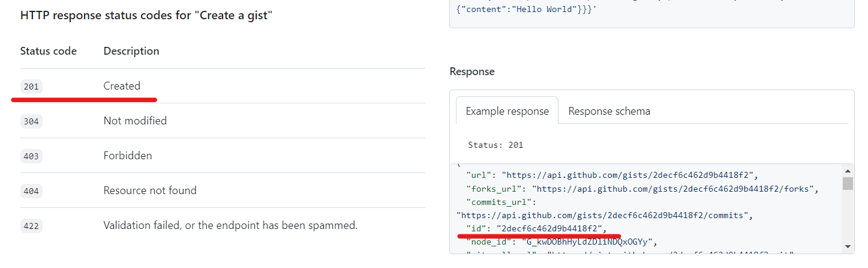Click the 201 status code badge

(31, 87)
